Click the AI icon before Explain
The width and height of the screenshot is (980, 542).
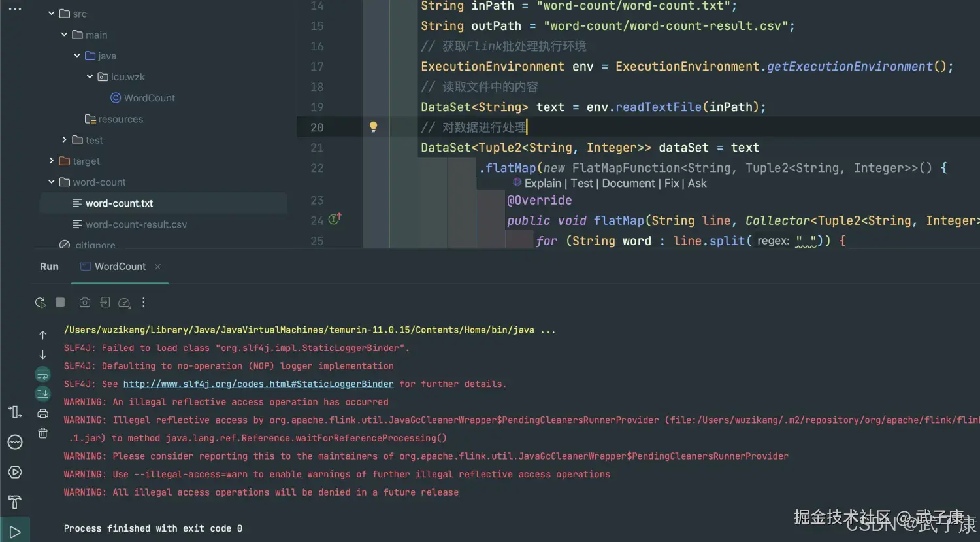click(517, 182)
